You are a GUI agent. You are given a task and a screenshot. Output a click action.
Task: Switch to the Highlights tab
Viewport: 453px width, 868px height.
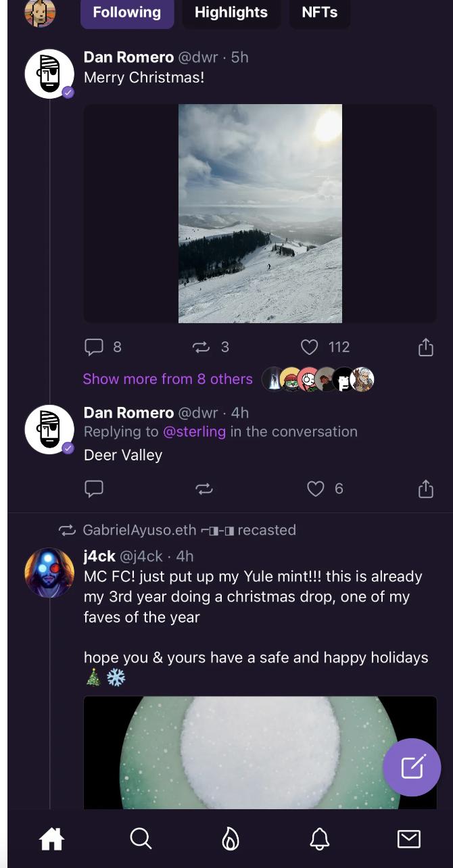point(231,13)
